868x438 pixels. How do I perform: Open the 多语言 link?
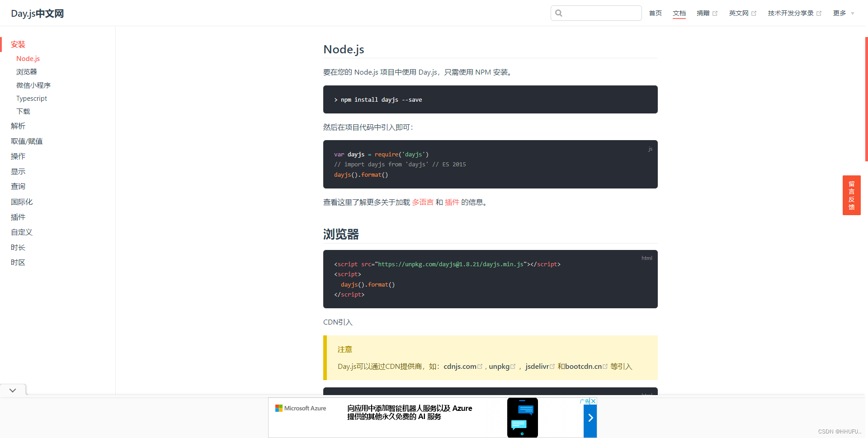(423, 202)
